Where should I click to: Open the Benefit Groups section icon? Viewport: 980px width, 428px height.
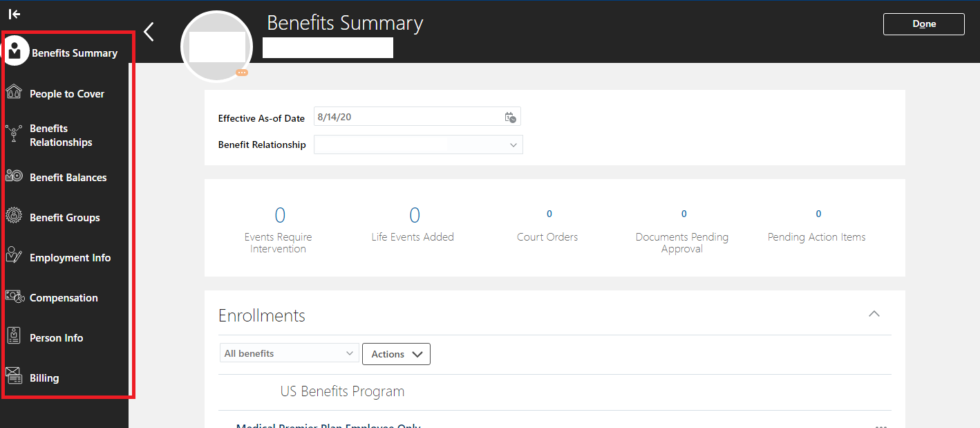[x=15, y=216]
